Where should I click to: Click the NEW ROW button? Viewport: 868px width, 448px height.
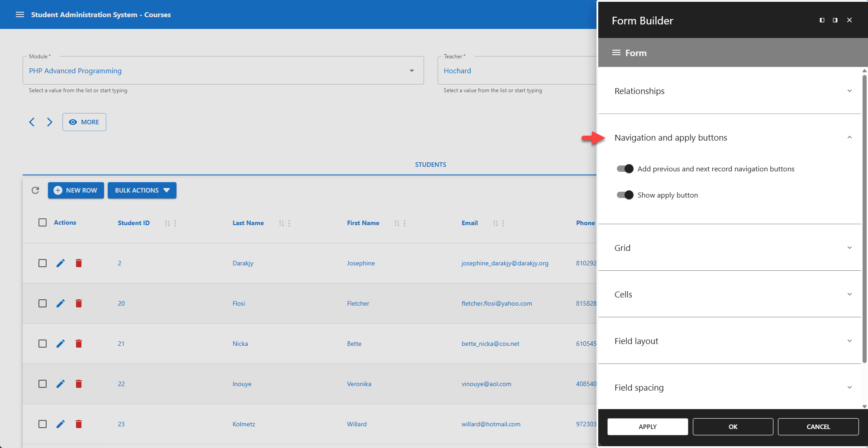point(76,190)
